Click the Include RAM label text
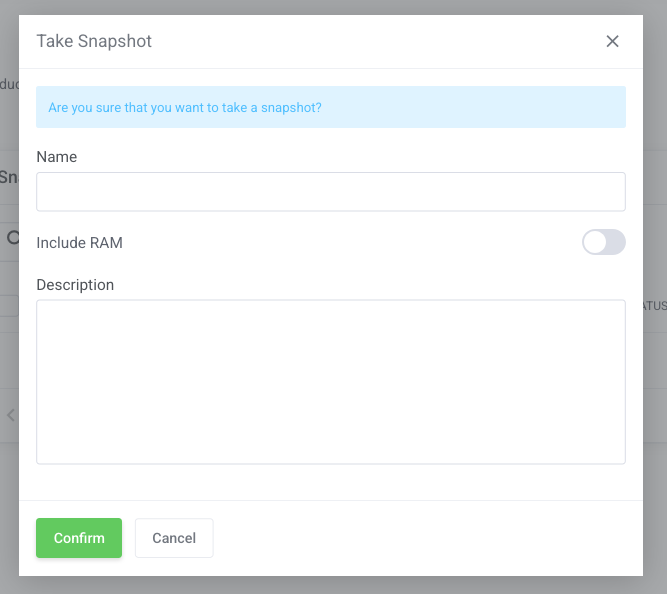Image resolution: width=667 pixels, height=594 pixels. 80,242
